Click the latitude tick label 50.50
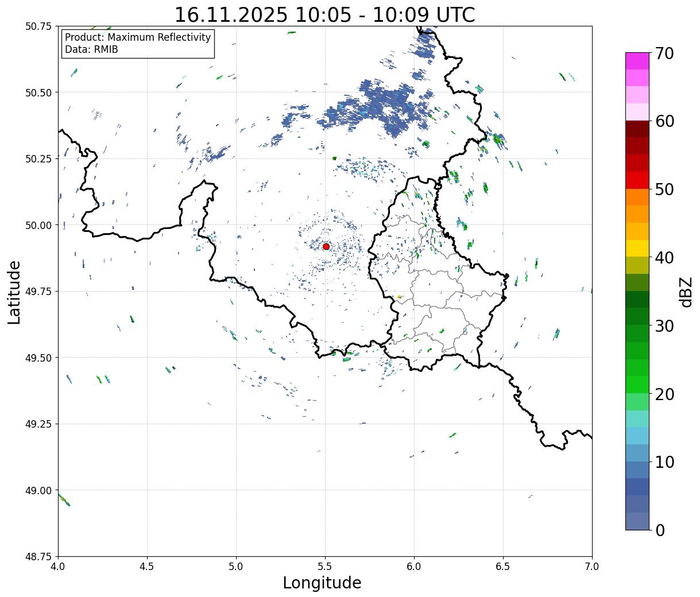The height and width of the screenshot is (597, 700). (x=38, y=92)
